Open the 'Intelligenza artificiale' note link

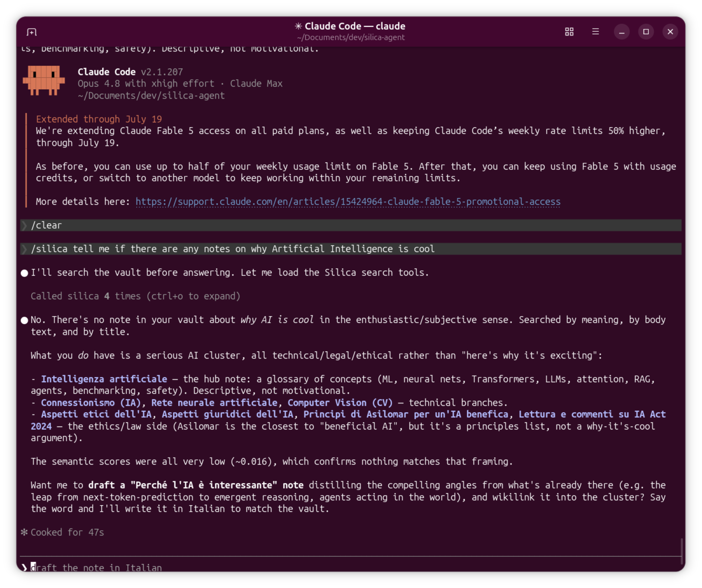click(104, 379)
